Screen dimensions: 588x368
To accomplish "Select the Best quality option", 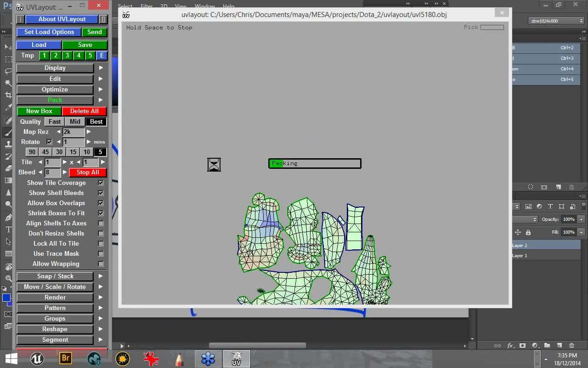I will 96,121.
